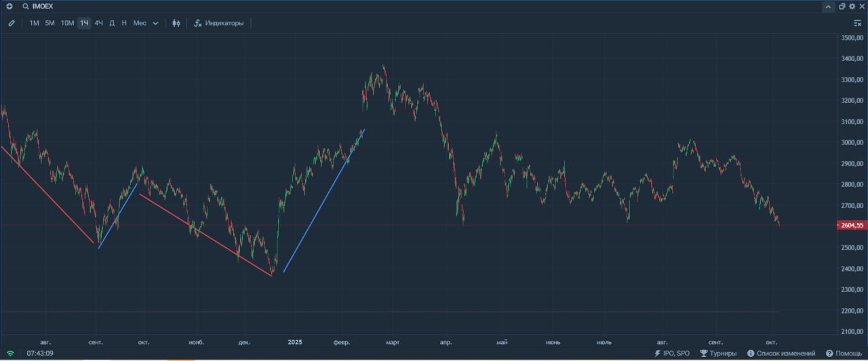Select the pencil drawing tool
This screenshot has height=361, width=868.
[x=12, y=23]
